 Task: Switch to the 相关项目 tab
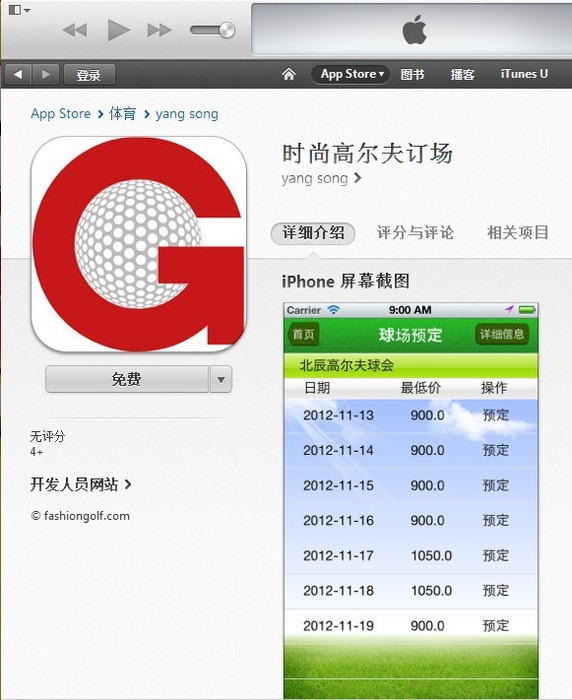(x=518, y=233)
